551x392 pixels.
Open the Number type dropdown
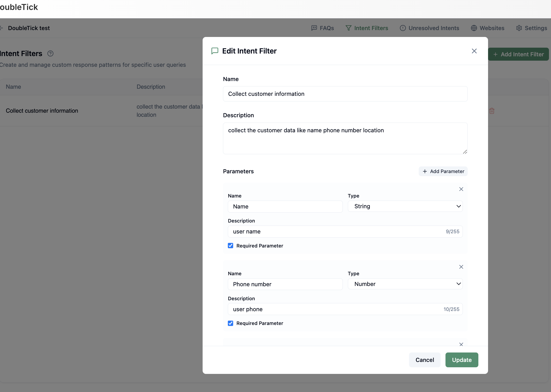[405, 284]
